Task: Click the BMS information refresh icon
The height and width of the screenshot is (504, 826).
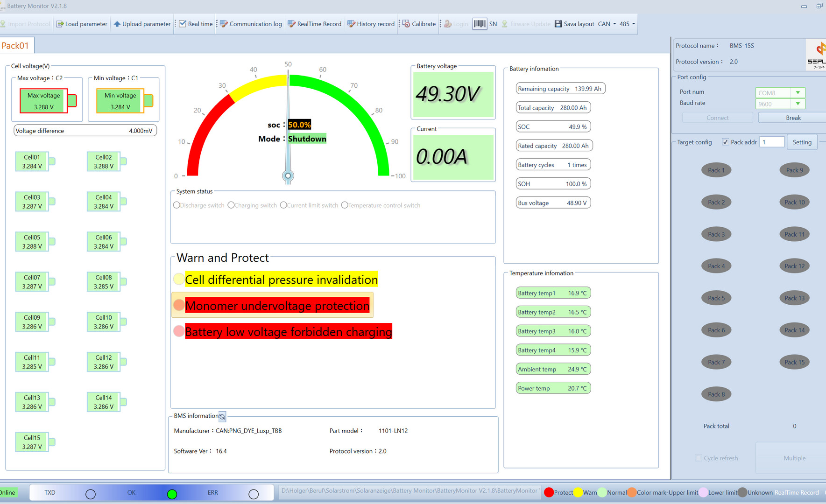Action: (x=222, y=416)
